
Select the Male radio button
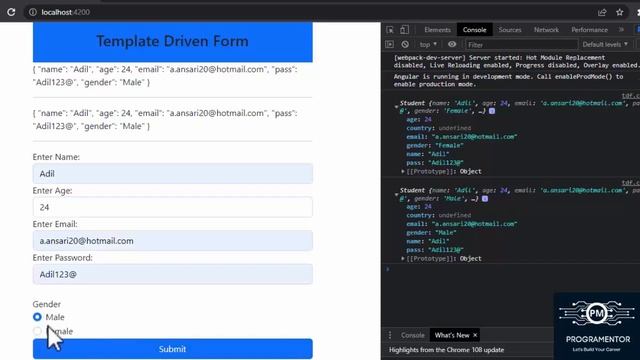[x=37, y=317]
